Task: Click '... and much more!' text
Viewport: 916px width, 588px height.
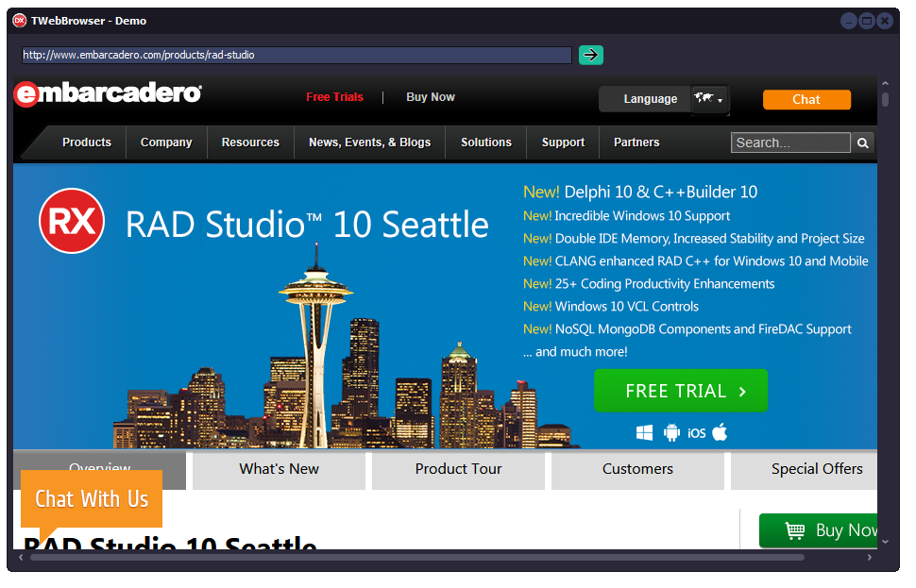Action: [x=575, y=352]
